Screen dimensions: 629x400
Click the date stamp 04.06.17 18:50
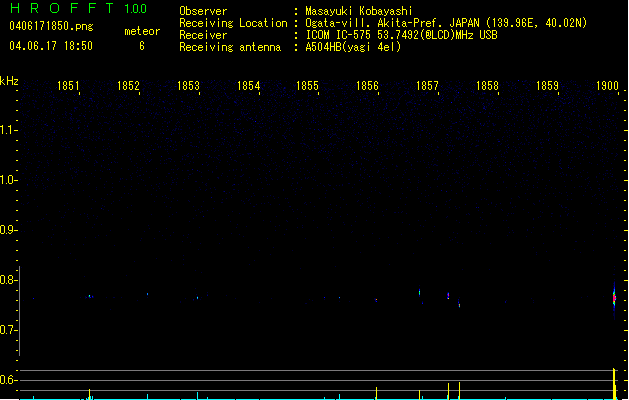point(51,46)
